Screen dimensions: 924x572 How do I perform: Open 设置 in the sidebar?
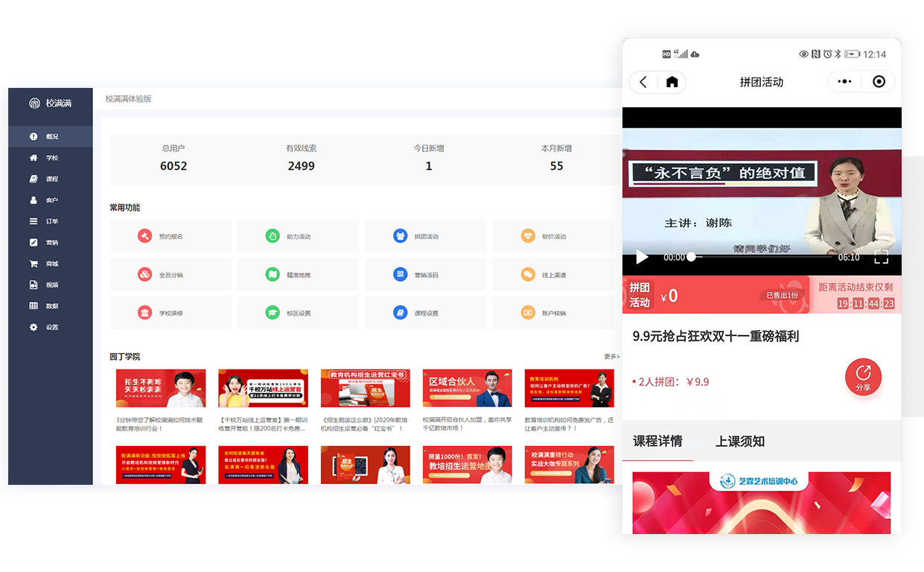[x=51, y=328]
